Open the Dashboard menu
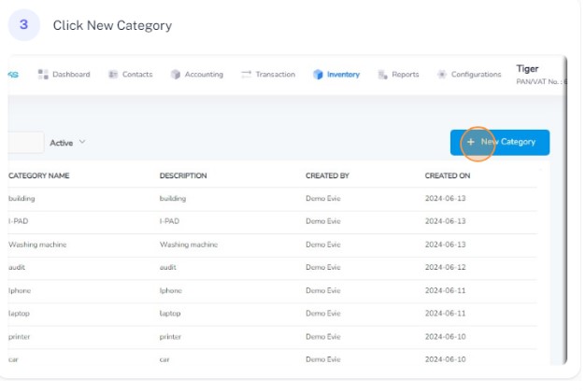Screen dimensions: 585x392 (64, 74)
